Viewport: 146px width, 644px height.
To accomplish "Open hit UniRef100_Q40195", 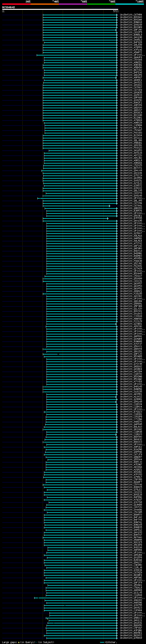I will pos(131,221).
